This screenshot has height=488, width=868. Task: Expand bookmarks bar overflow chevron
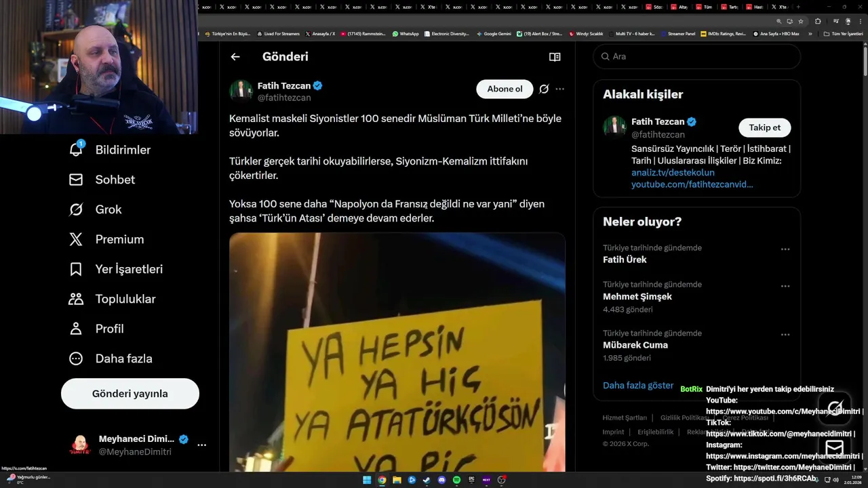[x=810, y=33]
